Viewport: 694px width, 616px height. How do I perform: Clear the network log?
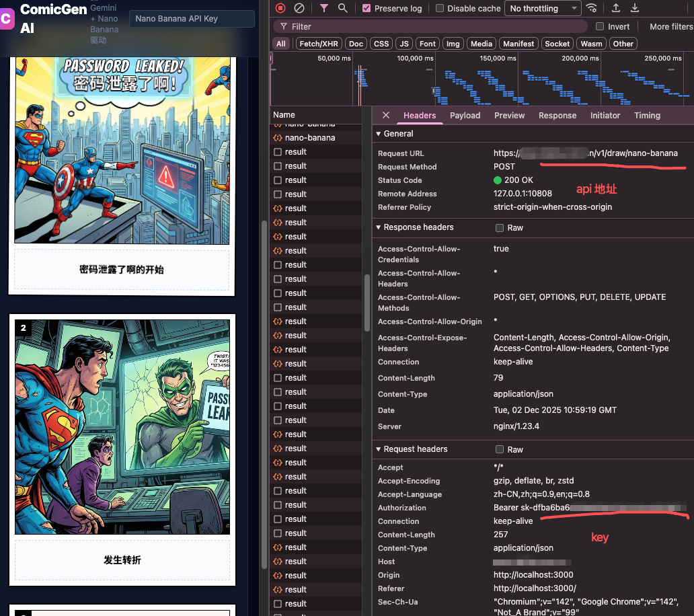coord(299,8)
